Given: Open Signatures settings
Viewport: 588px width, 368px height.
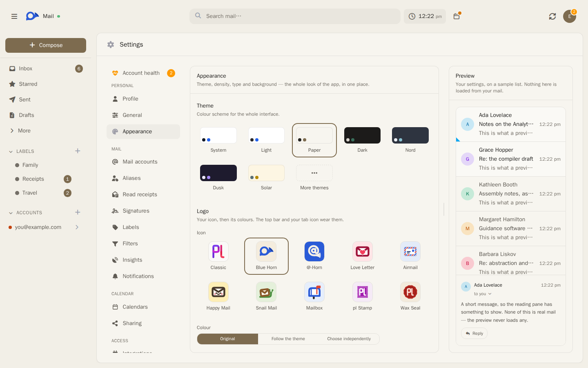Looking at the screenshot, I should (143, 211).
